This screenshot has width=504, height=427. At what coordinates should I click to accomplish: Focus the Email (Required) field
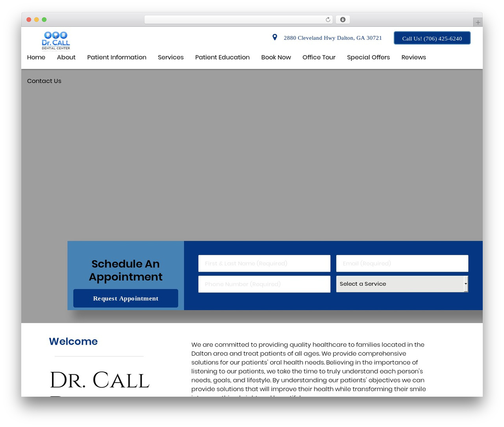point(402,264)
